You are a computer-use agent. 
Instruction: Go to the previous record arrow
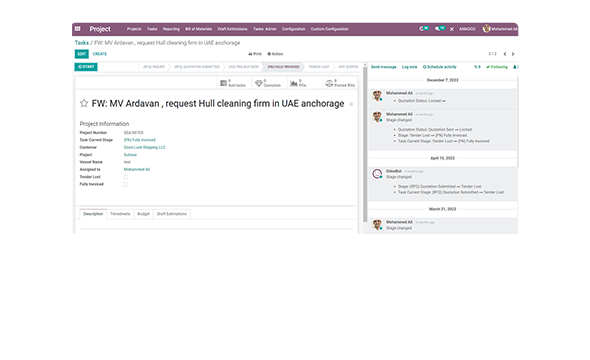pyautogui.click(x=505, y=54)
